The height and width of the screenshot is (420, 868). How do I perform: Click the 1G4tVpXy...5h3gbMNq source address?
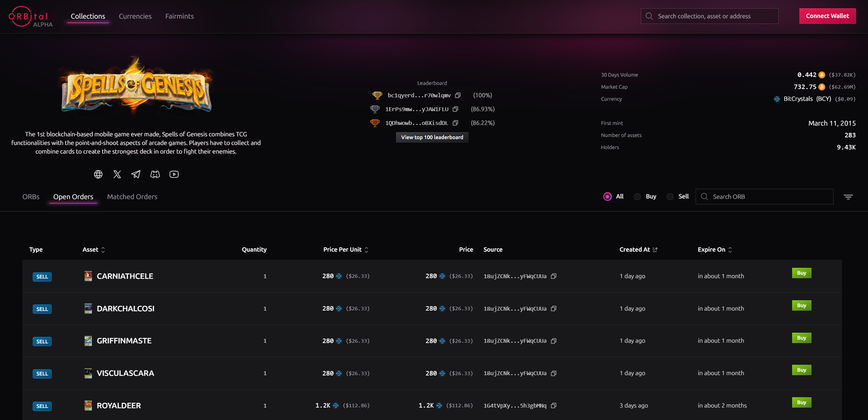[515, 406]
